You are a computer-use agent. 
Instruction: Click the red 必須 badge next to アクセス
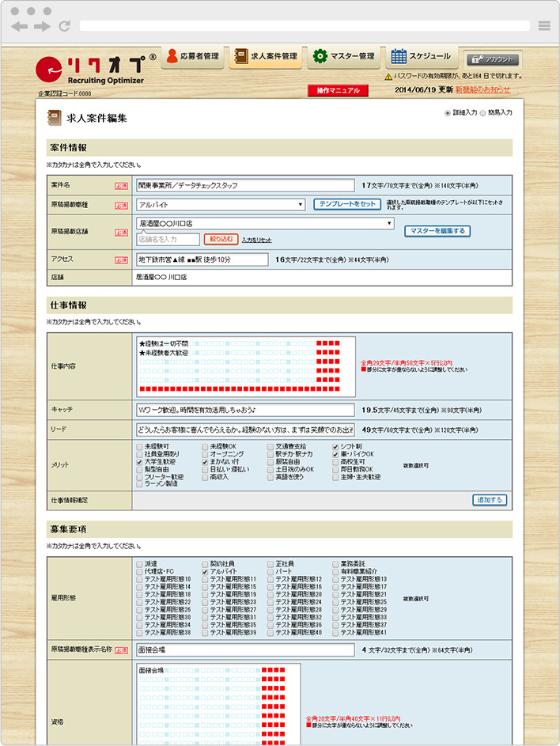pyautogui.click(x=121, y=260)
